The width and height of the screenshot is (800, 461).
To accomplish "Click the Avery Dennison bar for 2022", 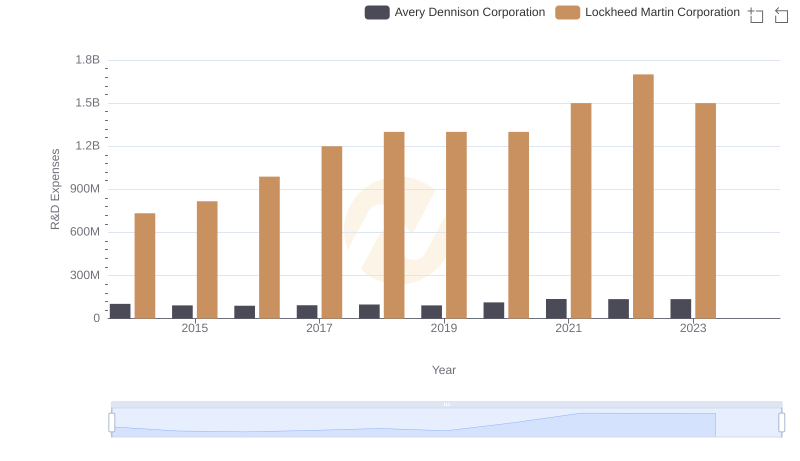I will tap(618, 309).
